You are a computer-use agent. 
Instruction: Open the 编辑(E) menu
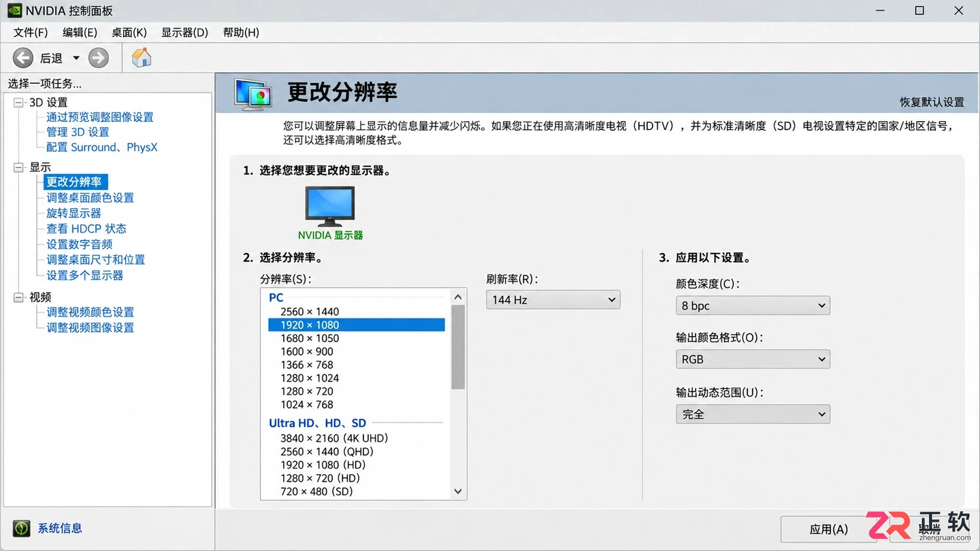pyautogui.click(x=80, y=33)
